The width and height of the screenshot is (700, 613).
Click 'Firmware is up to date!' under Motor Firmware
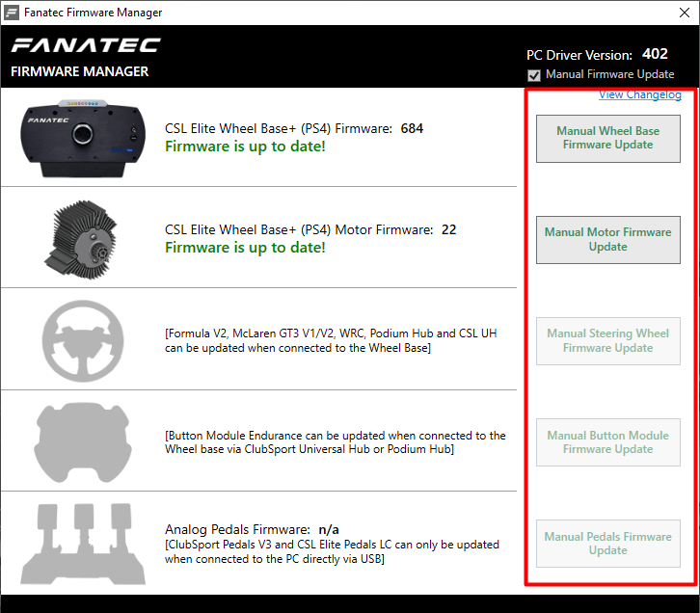click(x=245, y=248)
